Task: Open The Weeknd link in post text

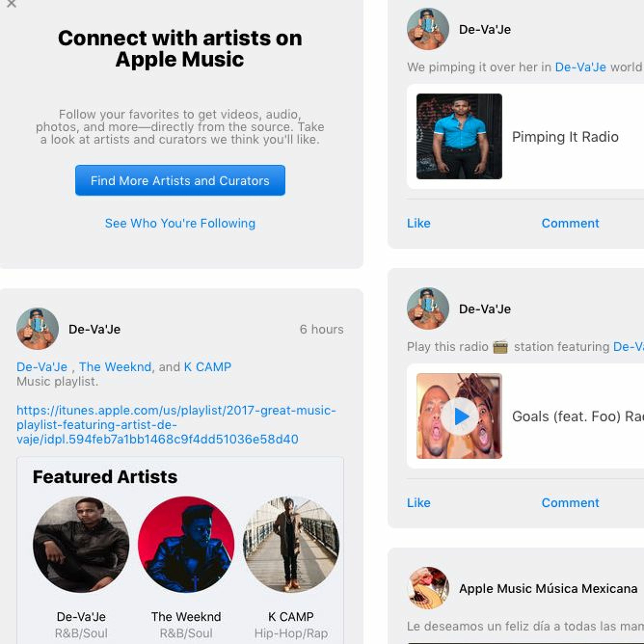Action: point(115,367)
